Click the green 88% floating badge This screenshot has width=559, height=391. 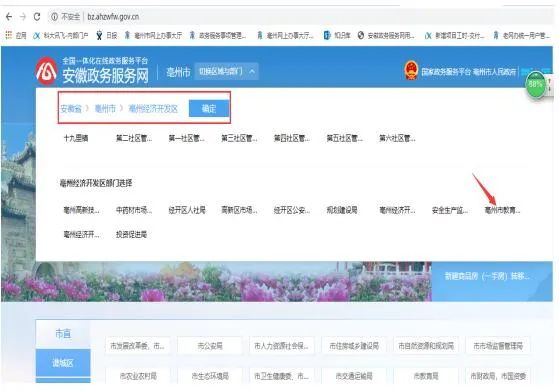coord(535,84)
